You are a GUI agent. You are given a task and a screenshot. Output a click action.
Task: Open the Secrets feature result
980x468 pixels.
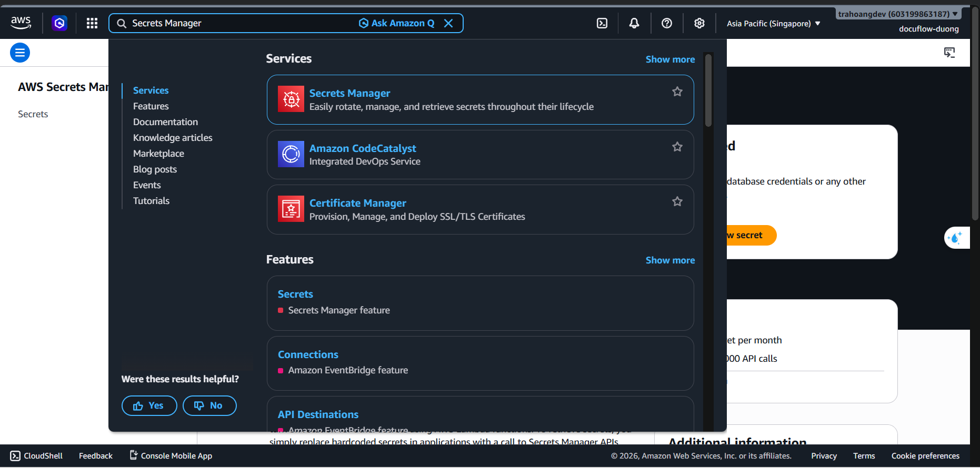[x=295, y=294]
